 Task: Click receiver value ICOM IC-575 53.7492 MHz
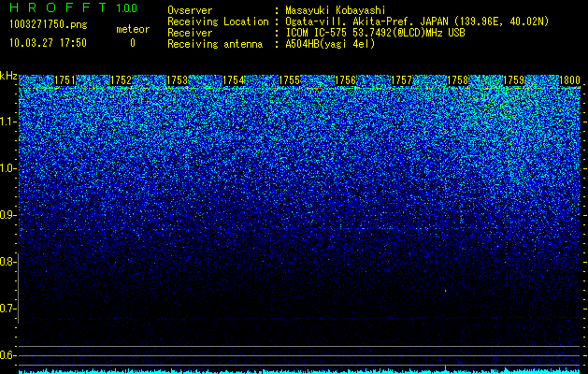[375, 33]
